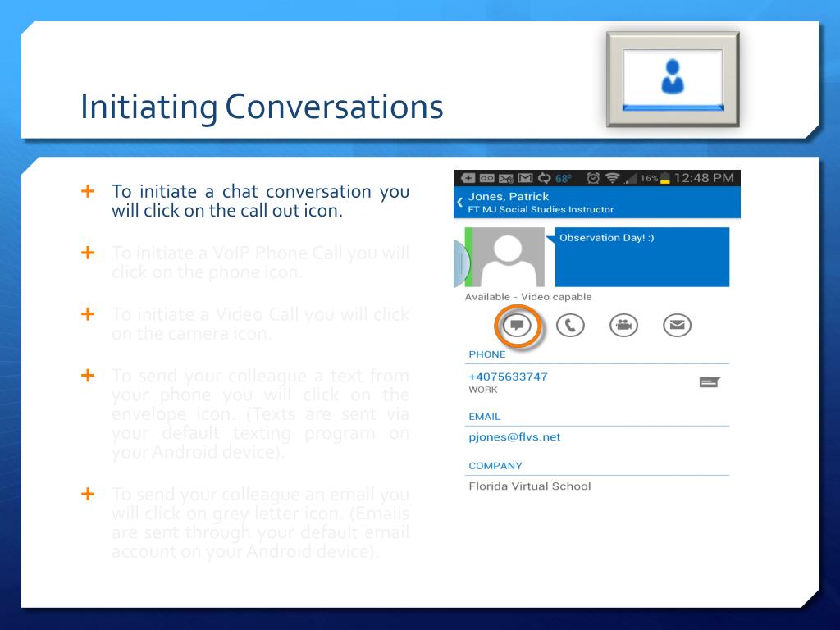Tap the 68° temperature indicator in status bar
Screen dimensions: 840x630
pos(564,179)
